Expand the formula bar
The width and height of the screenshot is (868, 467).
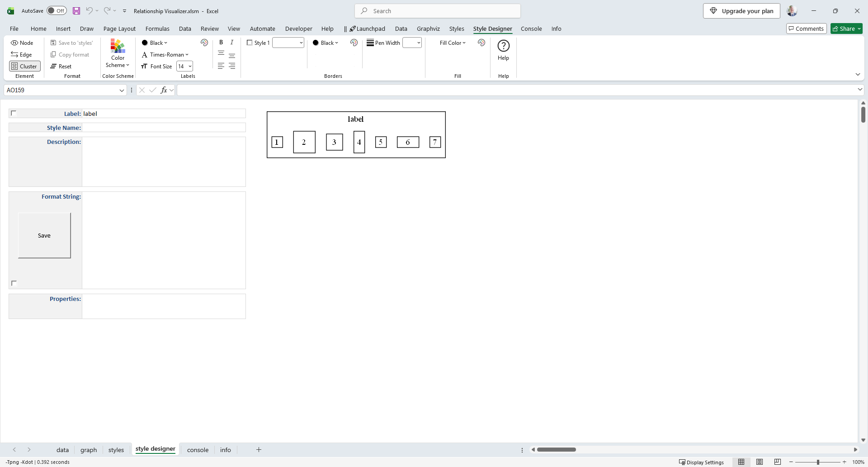(x=860, y=90)
